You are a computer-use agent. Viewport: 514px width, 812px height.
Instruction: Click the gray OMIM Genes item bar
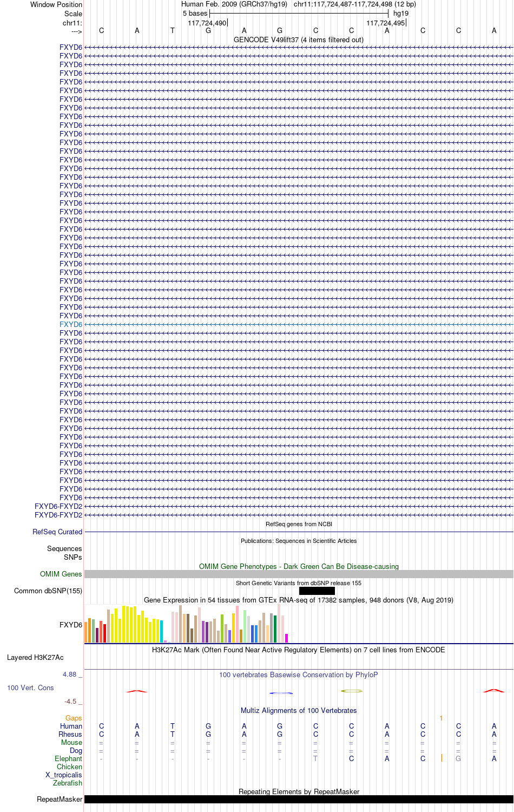(299, 574)
